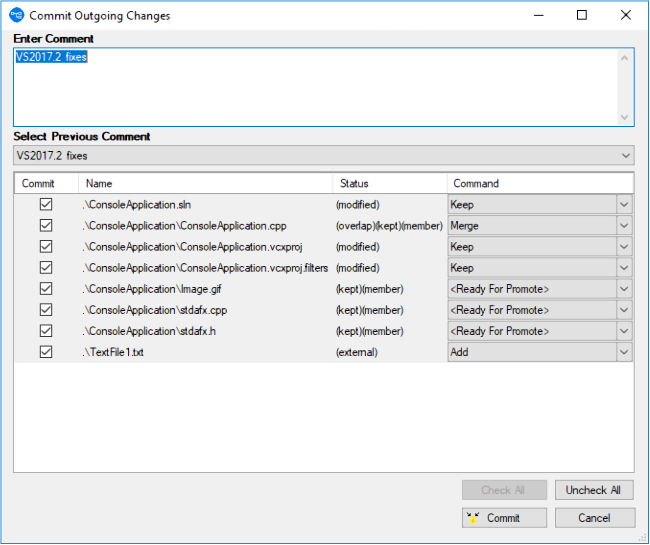Image resolution: width=650 pixels, height=545 pixels.
Task: Uncheck the TextFile1.txt commit checkbox
Action: pos(45,352)
